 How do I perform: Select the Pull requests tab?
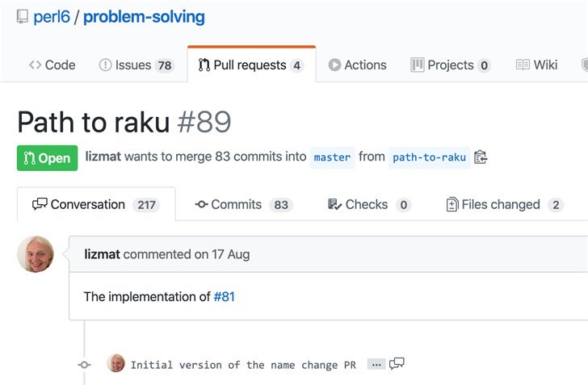click(x=250, y=65)
